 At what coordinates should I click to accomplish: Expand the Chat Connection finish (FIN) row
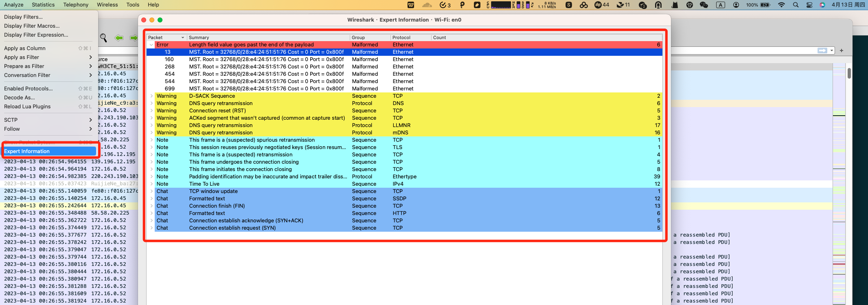151,206
